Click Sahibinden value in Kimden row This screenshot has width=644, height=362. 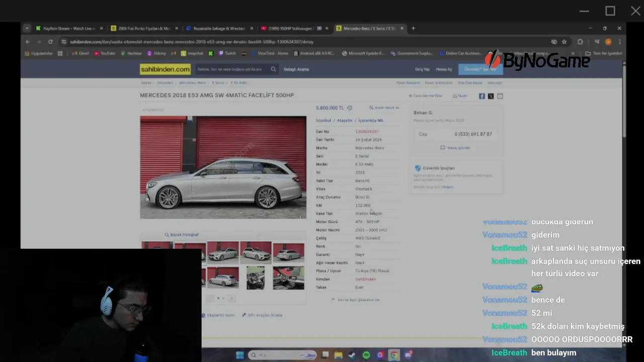click(365, 279)
